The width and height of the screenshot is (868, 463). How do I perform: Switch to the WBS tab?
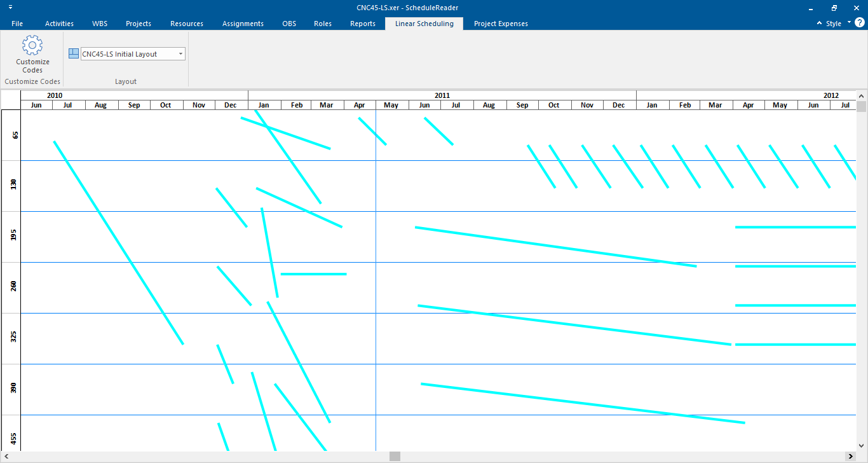[100, 24]
